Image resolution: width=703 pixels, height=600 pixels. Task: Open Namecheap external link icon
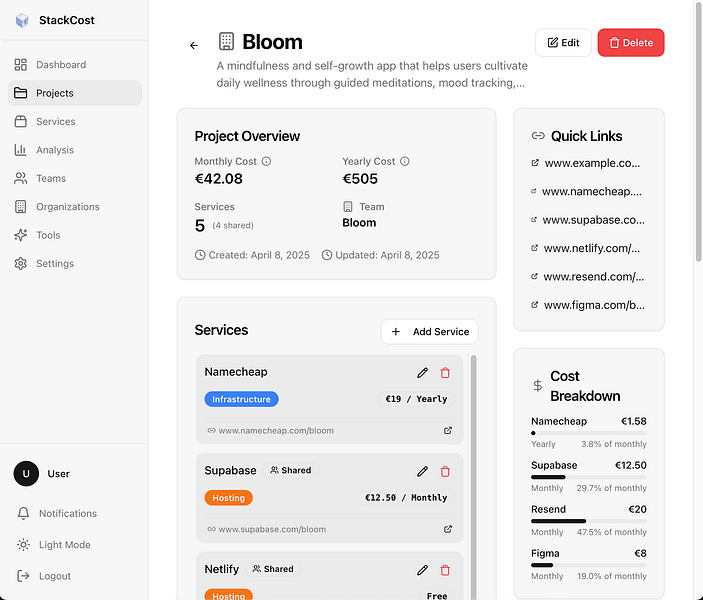point(448,430)
